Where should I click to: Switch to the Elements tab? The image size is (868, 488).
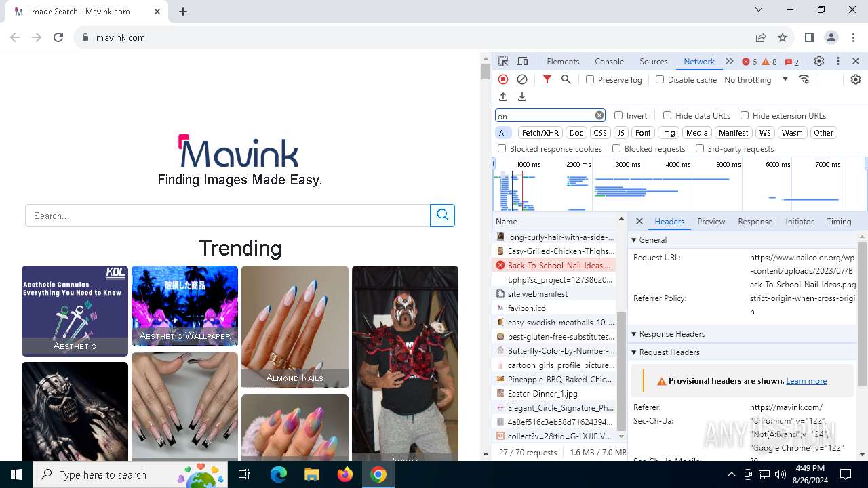(563, 61)
